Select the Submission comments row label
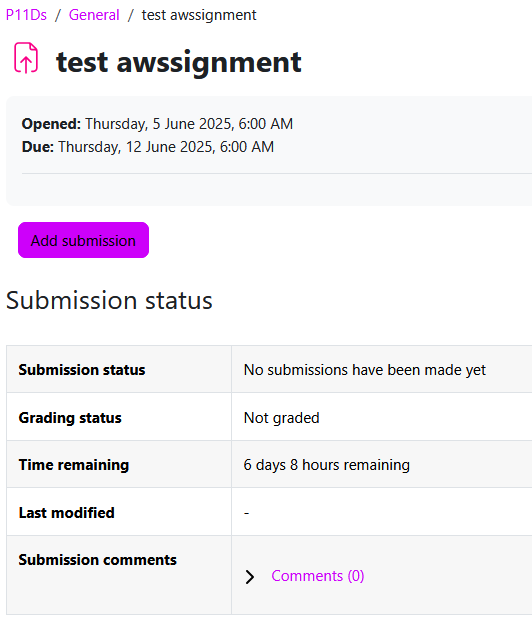Screen dimensions: 532x625 pyautogui.click(x=98, y=560)
